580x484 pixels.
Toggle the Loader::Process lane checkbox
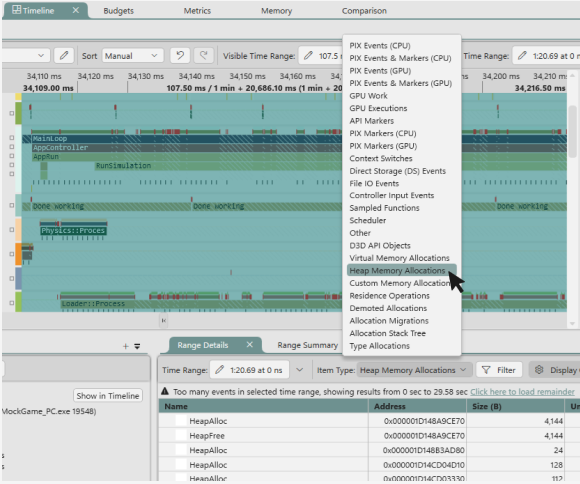point(12,303)
